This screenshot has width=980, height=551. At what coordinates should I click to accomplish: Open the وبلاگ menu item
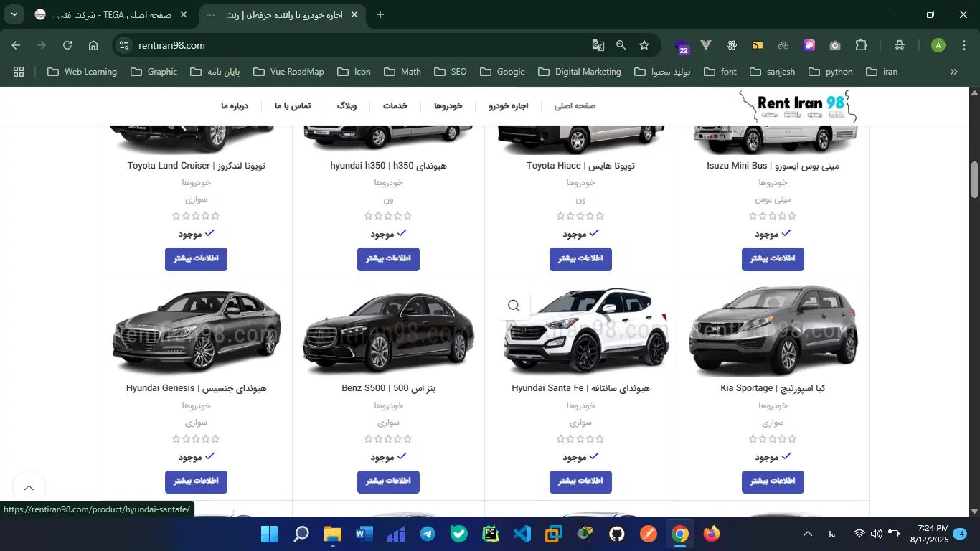point(347,105)
